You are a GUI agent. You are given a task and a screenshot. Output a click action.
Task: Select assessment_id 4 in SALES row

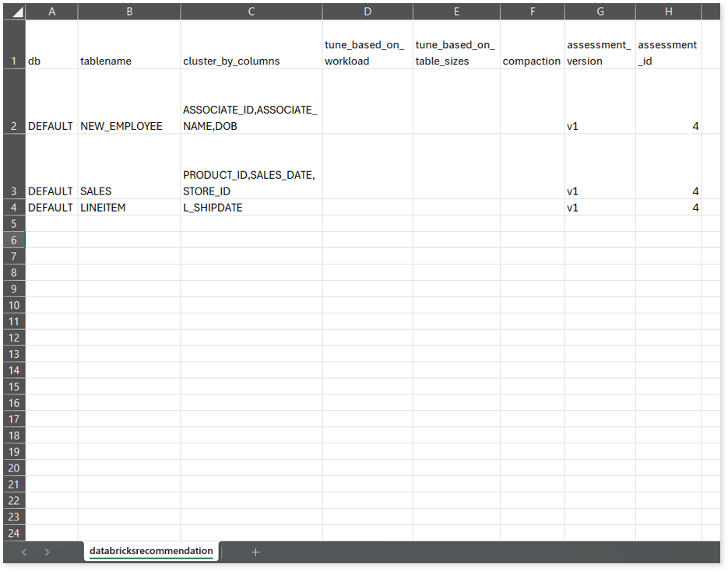tap(668, 167)
